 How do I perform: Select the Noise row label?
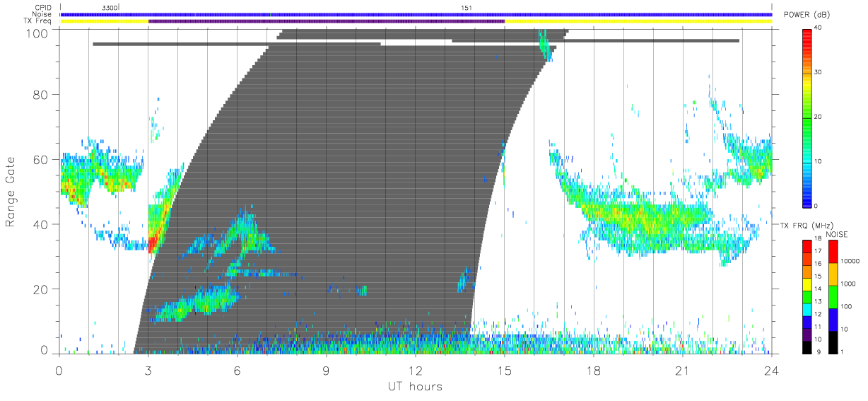(43, 14)
